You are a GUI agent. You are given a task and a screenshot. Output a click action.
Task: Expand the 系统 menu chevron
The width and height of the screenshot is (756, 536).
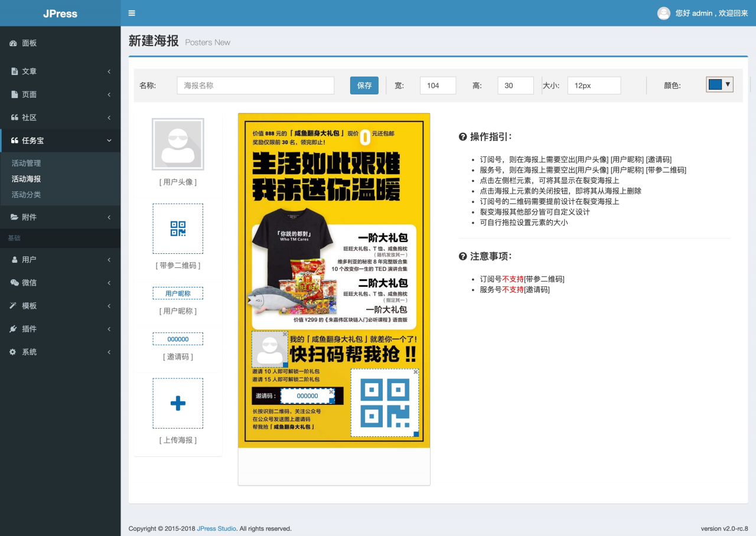click(x=109, y=352)
